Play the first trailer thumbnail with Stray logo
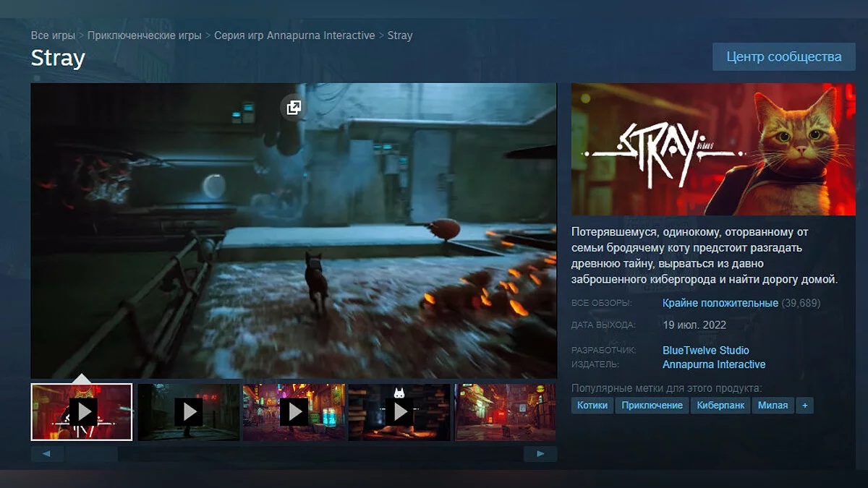The width and height of the screenshot is (868, 488). point(82,412)
